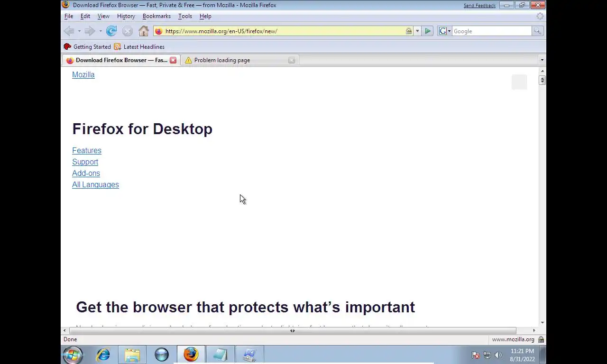Open the forward history dropdown arrow
The image size is (607, 364).
pos(101,31)
